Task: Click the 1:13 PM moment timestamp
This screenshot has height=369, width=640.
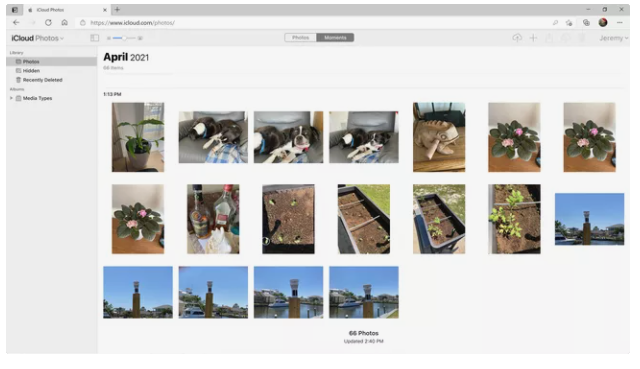Action: click(x=112, y=94)
